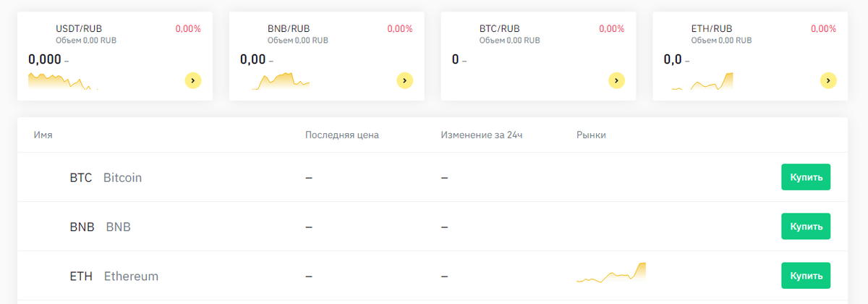The image size is (868, 304).
Task: Sort by Последняя цена column header
Action: [x=341, y=135]
